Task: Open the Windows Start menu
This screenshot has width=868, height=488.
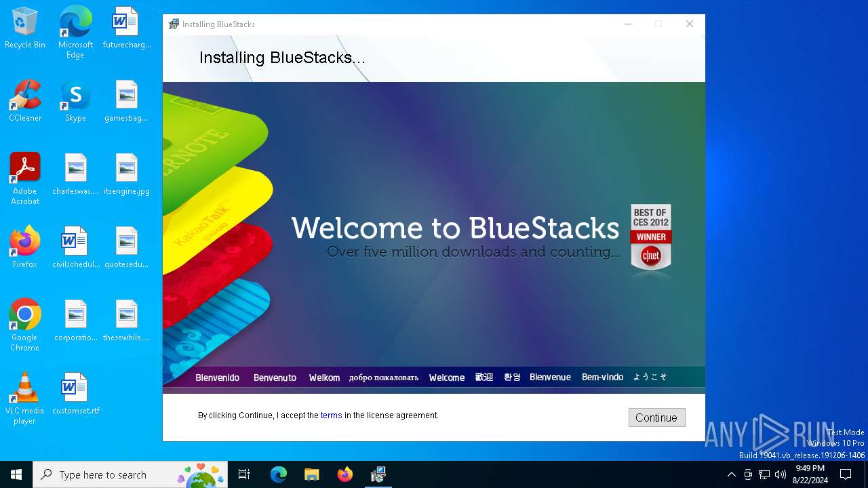Action: tap(16, 474)
